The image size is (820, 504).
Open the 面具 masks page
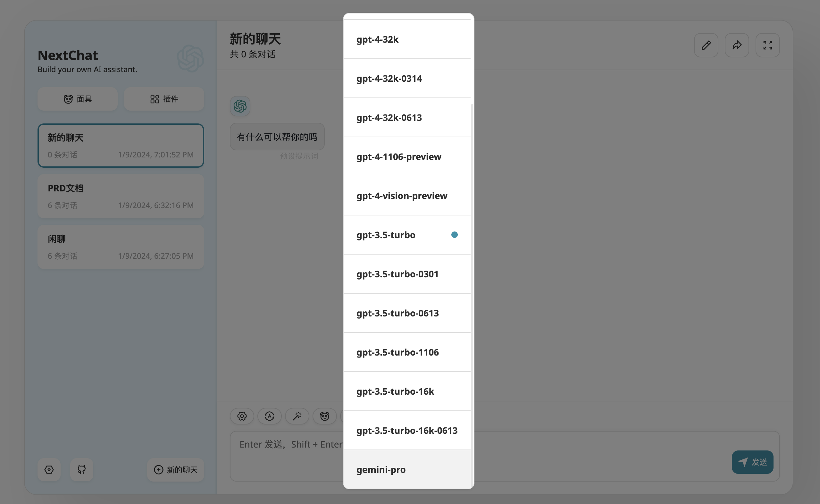point(77,99)
